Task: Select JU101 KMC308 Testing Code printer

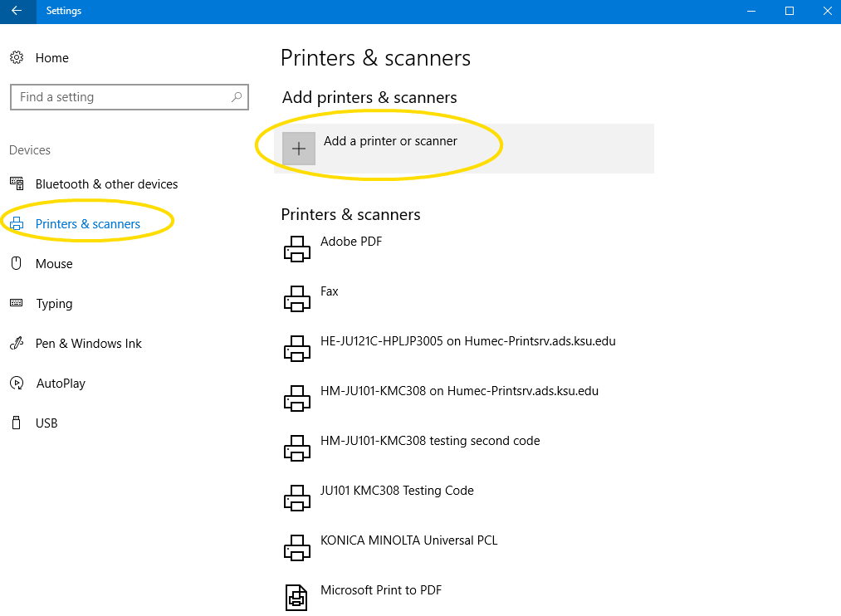Action: click(397, 491)
